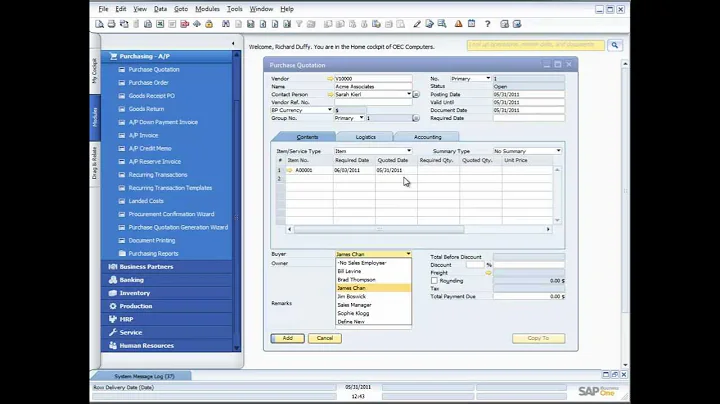The width and height of the screenshot is (720, 404).
Task: Click the Copy To button
Action: tap(538, 338)
